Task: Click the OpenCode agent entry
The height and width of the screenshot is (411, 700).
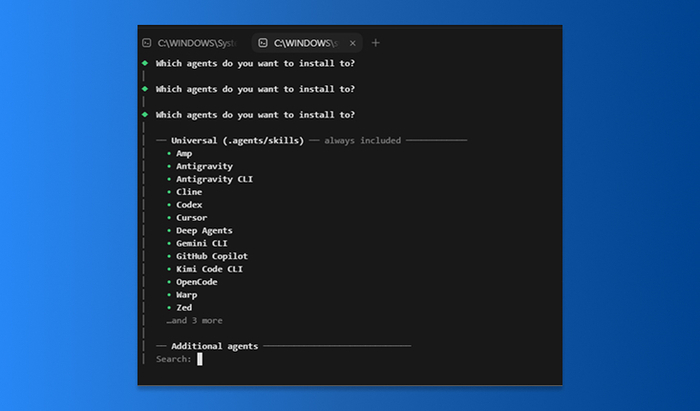Action: click(x=196, y=282)
